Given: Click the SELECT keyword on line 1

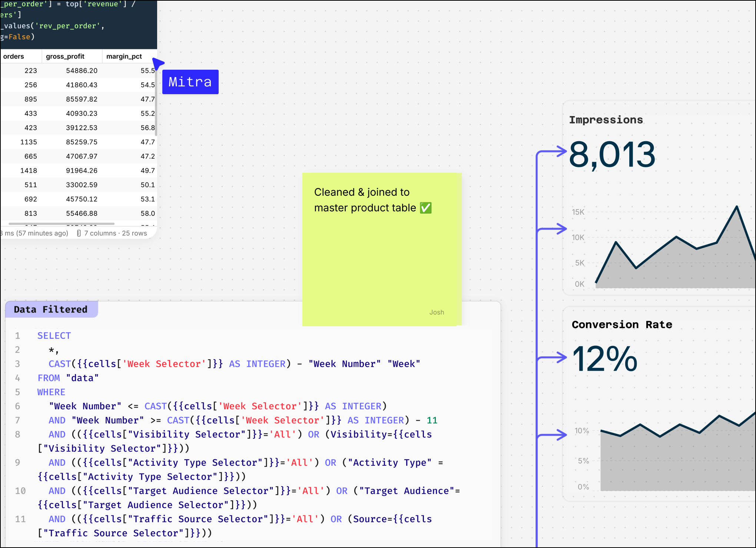Looking at the screenshot, I should pos(54,336).
